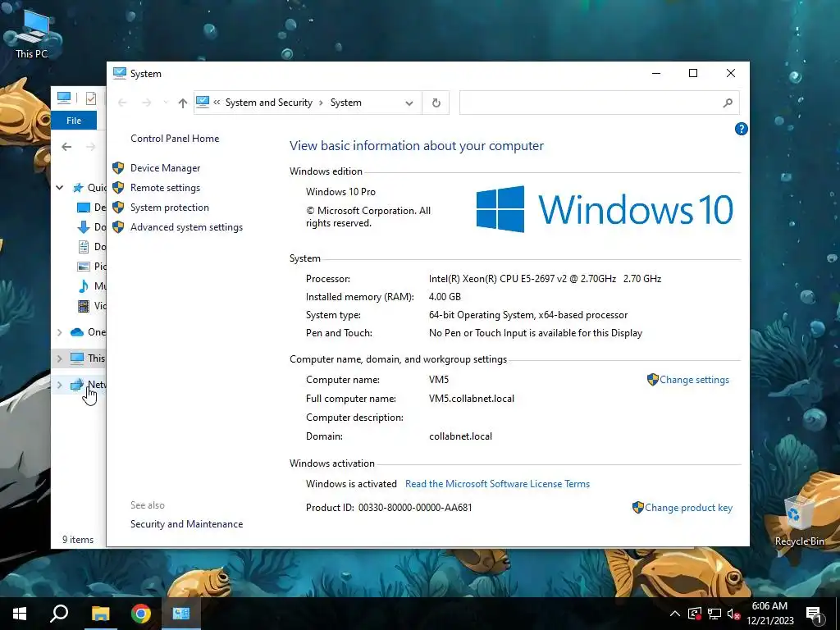The height and width of the screenshot is (630, 840).
Task: Select Downloads arrow icon in Quick access
Action: click(84, 227)
